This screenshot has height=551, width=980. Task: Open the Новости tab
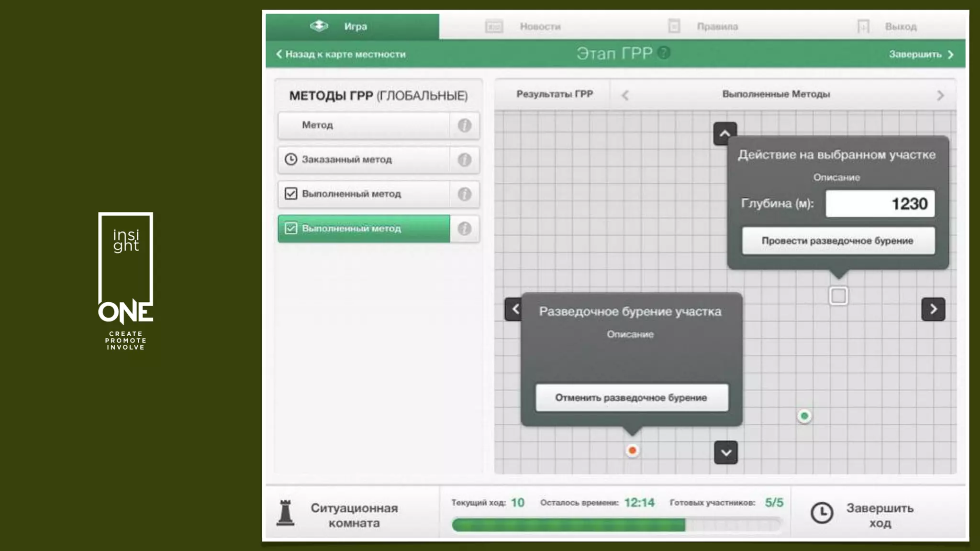[x=540, y=26]
